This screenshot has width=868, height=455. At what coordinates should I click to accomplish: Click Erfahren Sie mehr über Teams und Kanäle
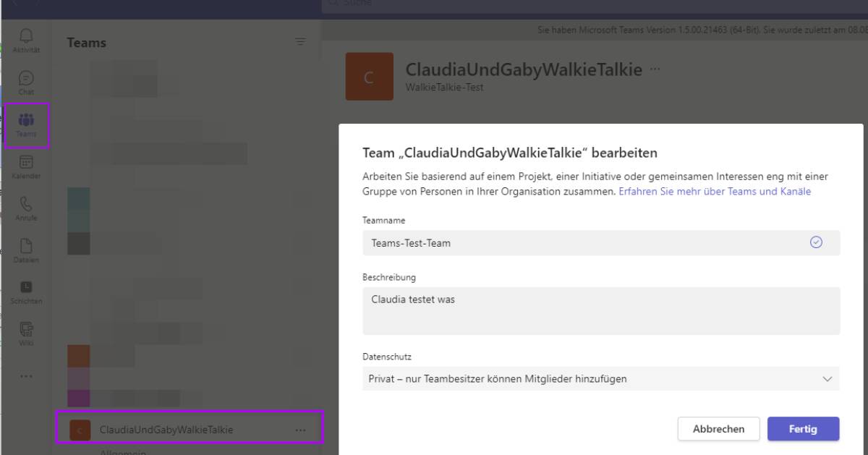(715, 191)
